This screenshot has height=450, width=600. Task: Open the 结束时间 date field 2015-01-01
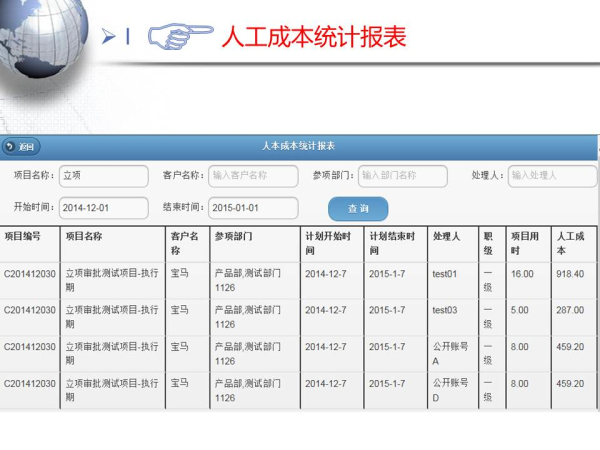pos(253,208)
